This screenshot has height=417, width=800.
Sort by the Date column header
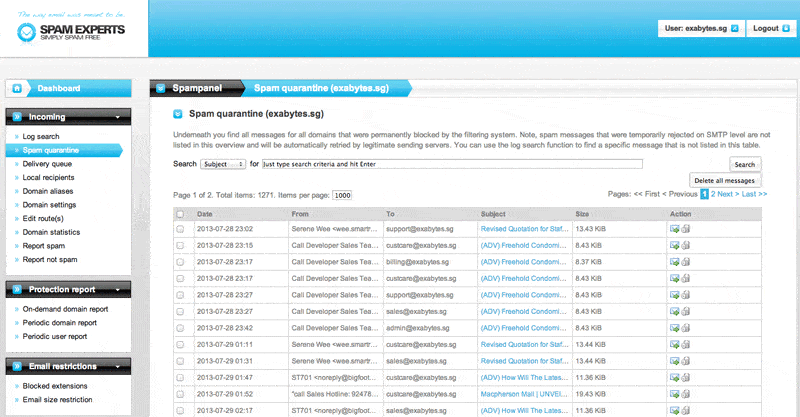[x=205, y=214]
